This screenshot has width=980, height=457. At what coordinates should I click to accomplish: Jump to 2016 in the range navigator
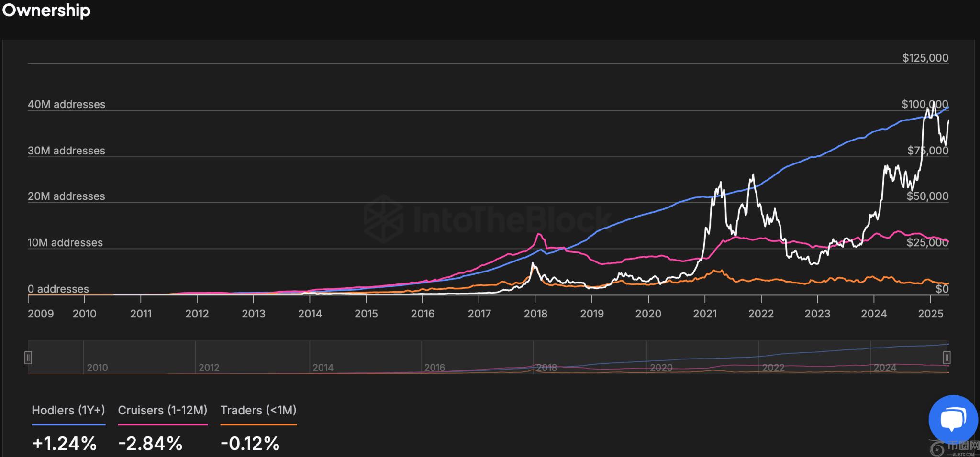(434, 367)
